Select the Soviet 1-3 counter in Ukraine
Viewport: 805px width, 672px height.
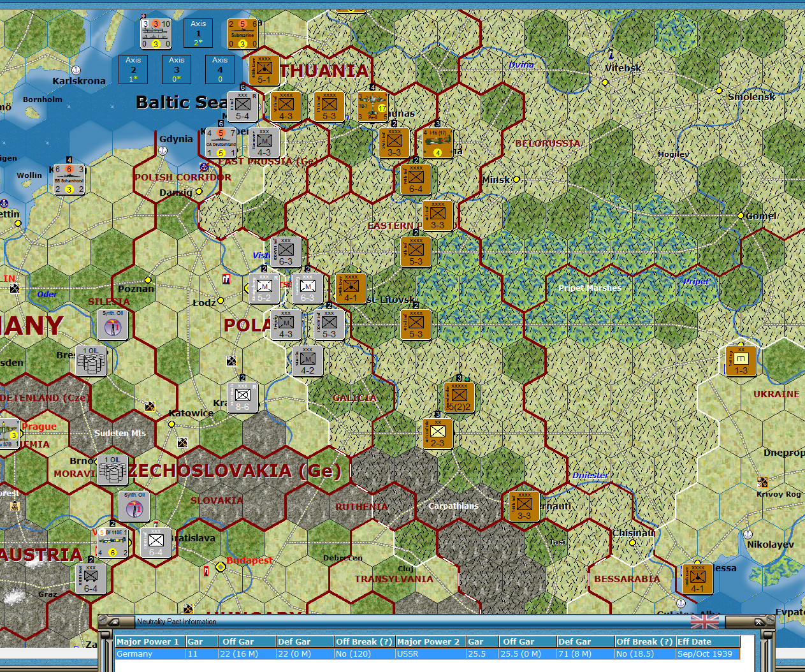click(x=741, y=361)
